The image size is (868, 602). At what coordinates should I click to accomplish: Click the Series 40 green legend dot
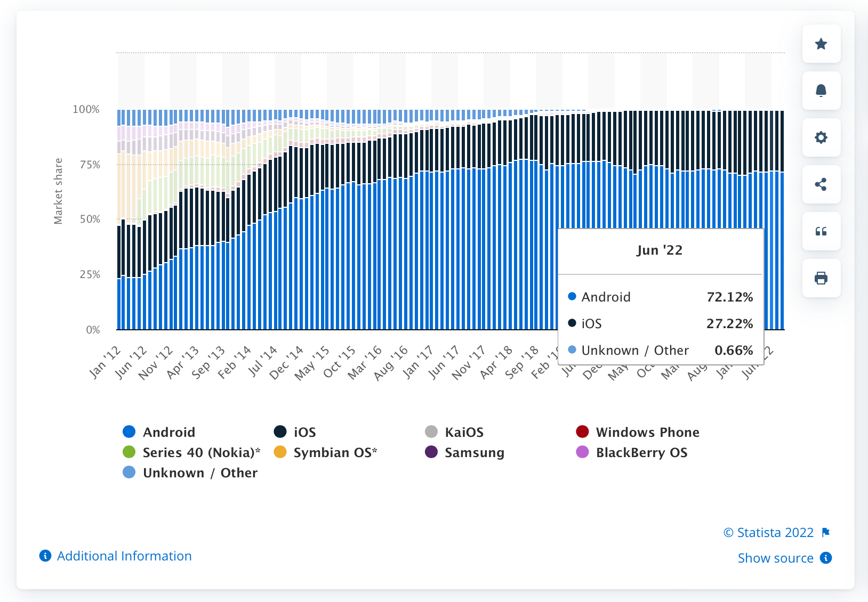coord(129,452)
